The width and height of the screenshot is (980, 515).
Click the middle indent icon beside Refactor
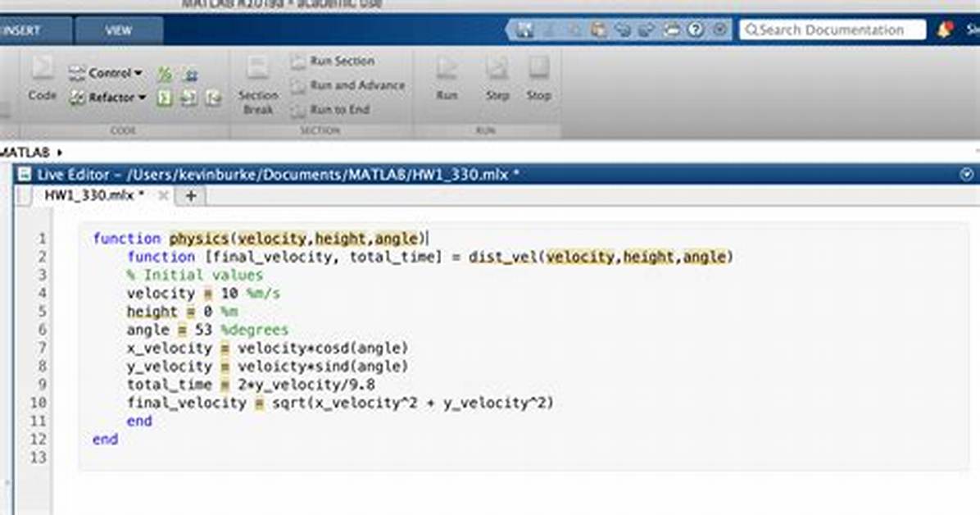(188, 98)
